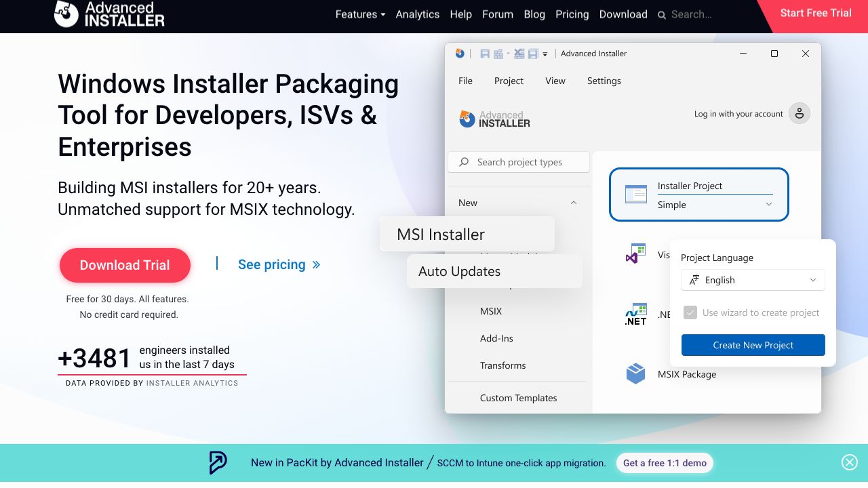Click Log in with your account
Viewport: 868px width, 488px height.
[738, 114]
